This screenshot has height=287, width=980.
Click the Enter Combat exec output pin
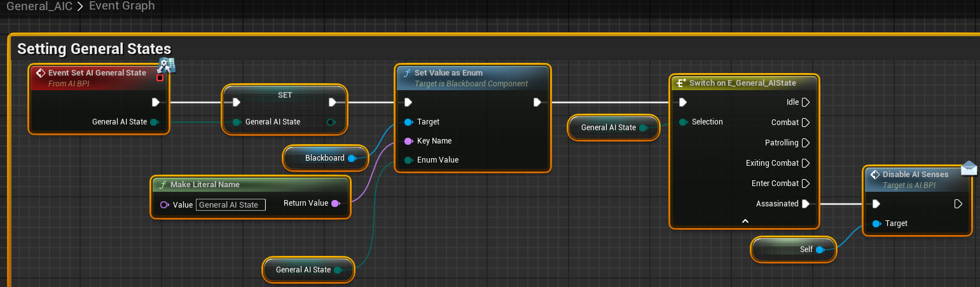click(x=806, y=184)
